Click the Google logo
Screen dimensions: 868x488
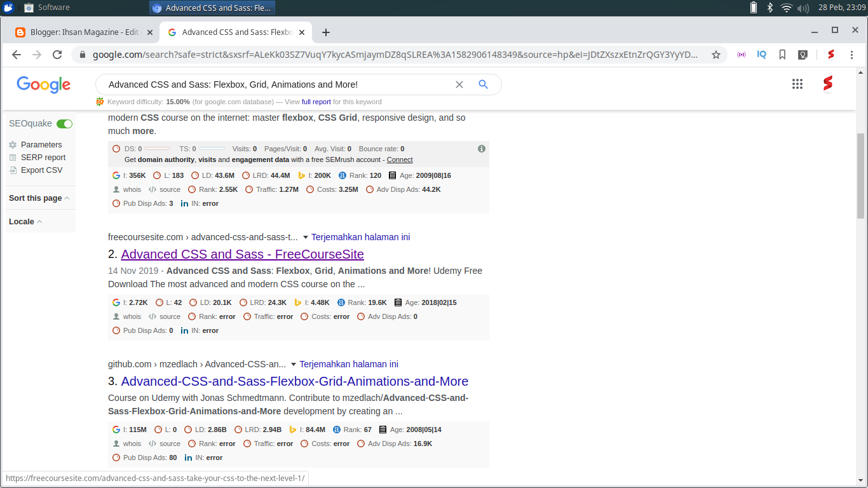click(43, 85)
